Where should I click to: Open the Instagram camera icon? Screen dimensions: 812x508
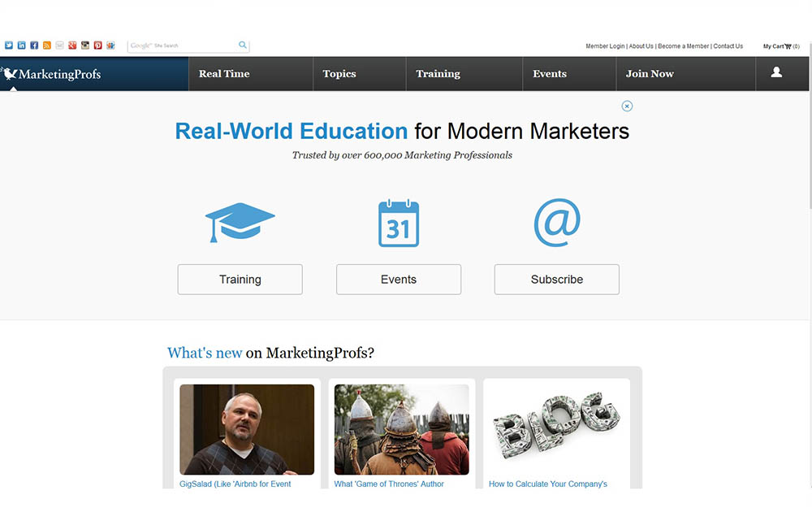85,46
